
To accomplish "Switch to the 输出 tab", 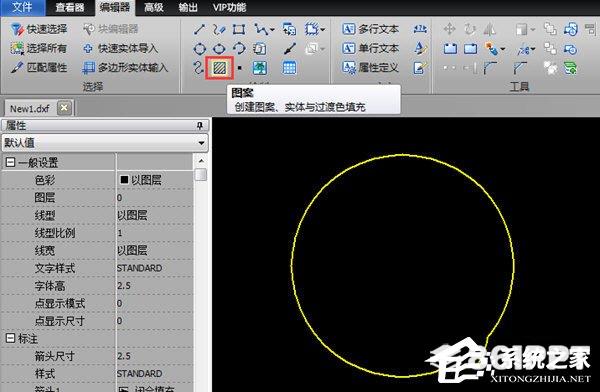I will click(188, 7).
